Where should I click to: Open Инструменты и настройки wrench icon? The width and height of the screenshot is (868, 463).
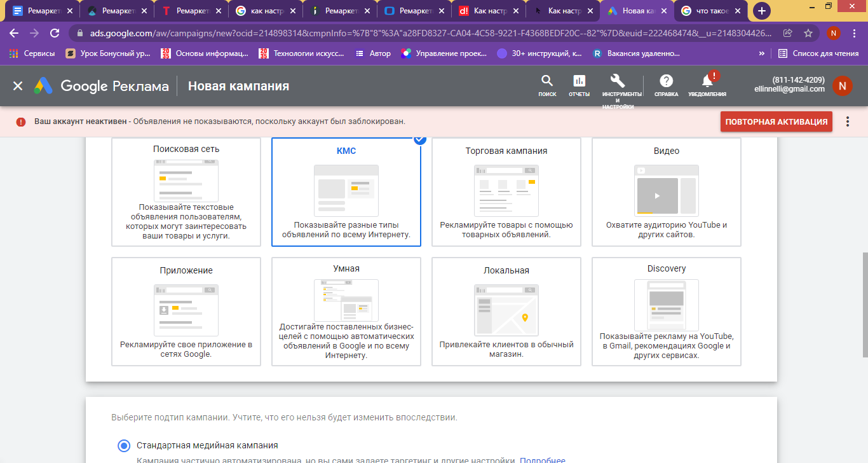coord(618,90)
